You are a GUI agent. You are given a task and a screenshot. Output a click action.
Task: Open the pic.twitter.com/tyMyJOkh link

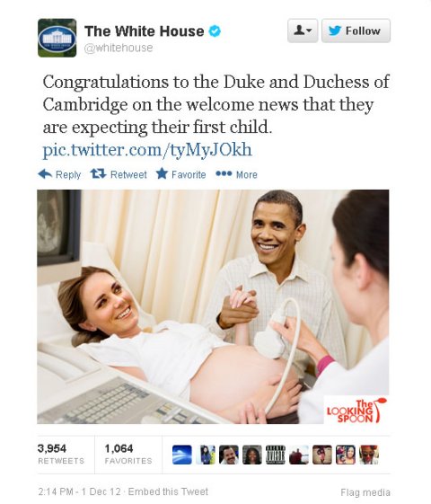[x=147, y=150]
